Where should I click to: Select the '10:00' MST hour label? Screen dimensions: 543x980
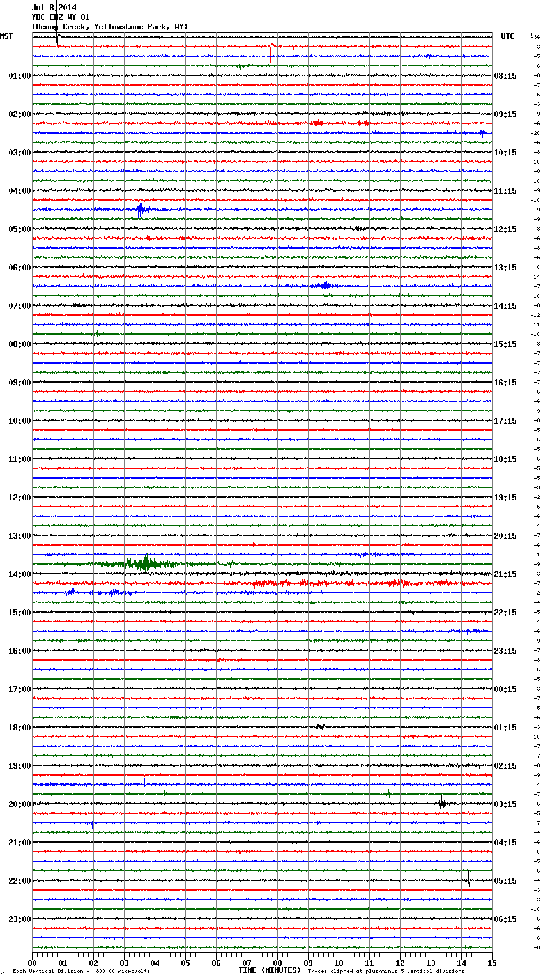click(x=20, y=421)
